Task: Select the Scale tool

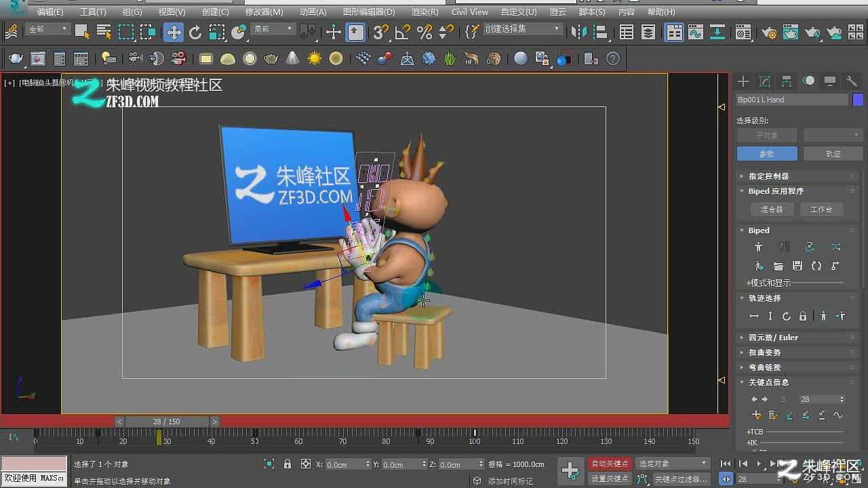Action: (x=217, y=32)
